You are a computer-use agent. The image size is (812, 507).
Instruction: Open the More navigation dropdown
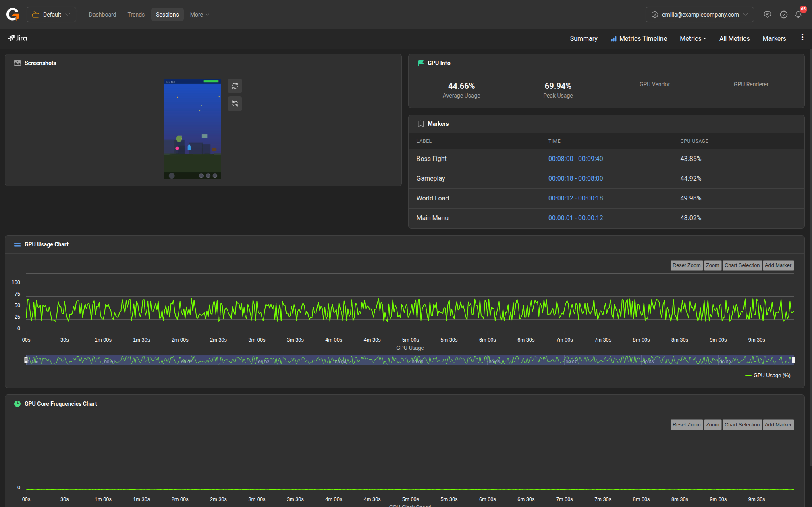(199, 15)
